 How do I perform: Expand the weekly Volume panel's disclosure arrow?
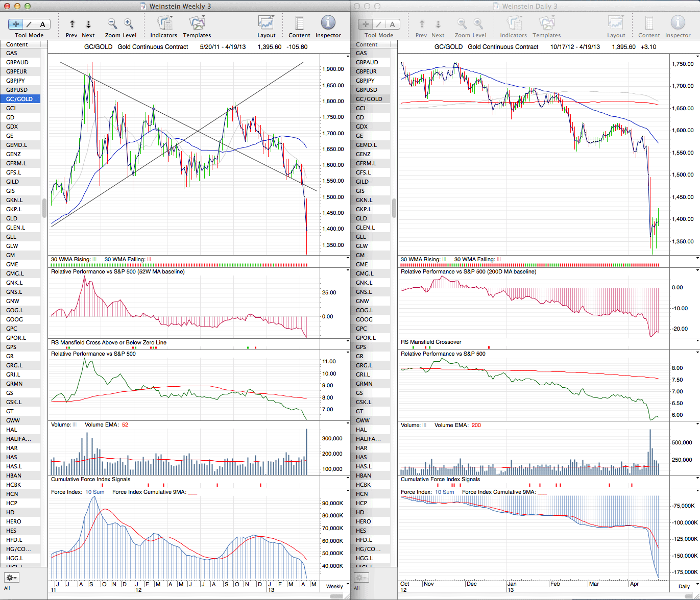[x=348, y=424]
